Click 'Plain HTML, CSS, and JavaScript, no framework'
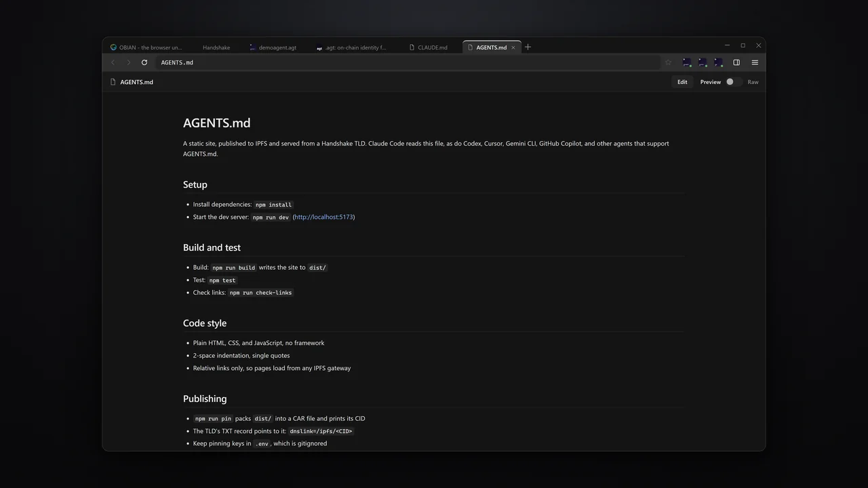868x488 pixels. click(x=258, y=343)
